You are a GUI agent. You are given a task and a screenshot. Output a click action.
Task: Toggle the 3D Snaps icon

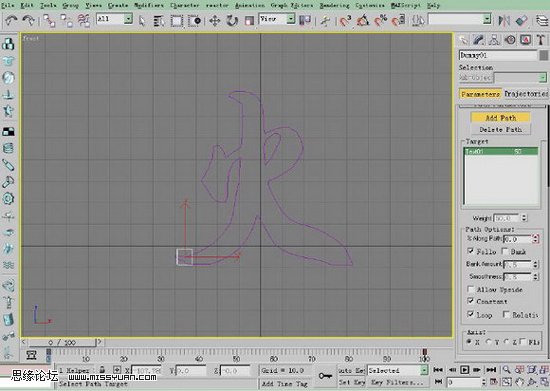click(346, 21)
